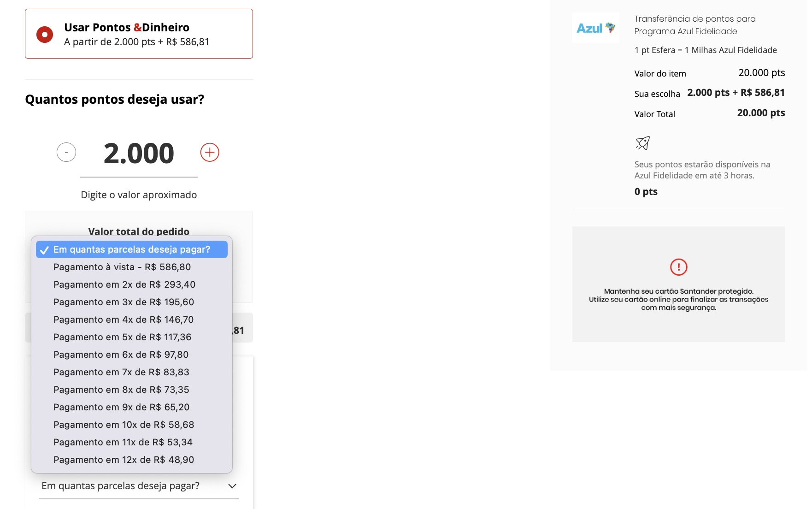
Task: Click the rocket icon in order summary
Action: tap(642, 143)
